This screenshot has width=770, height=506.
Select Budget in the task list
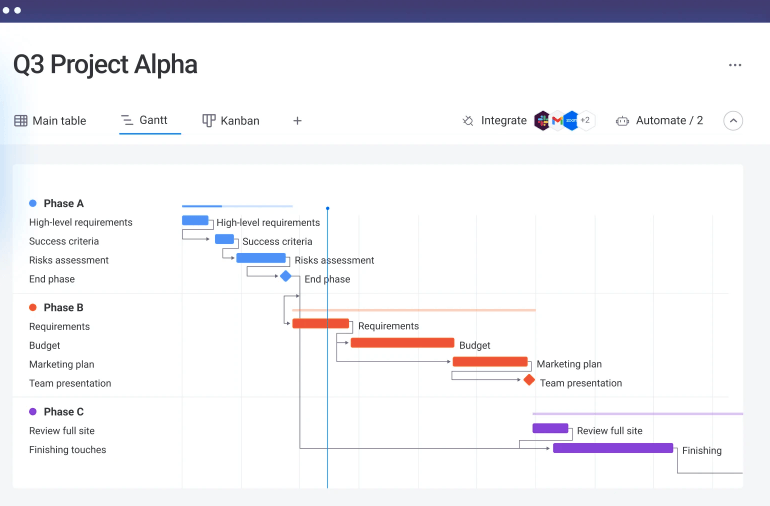[x=45, y=345]
